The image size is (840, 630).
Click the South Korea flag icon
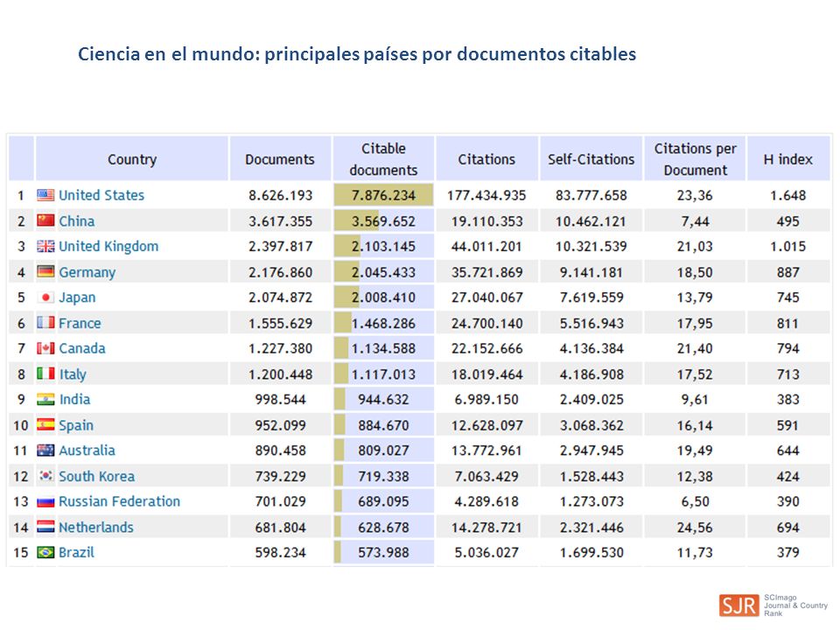45,475
